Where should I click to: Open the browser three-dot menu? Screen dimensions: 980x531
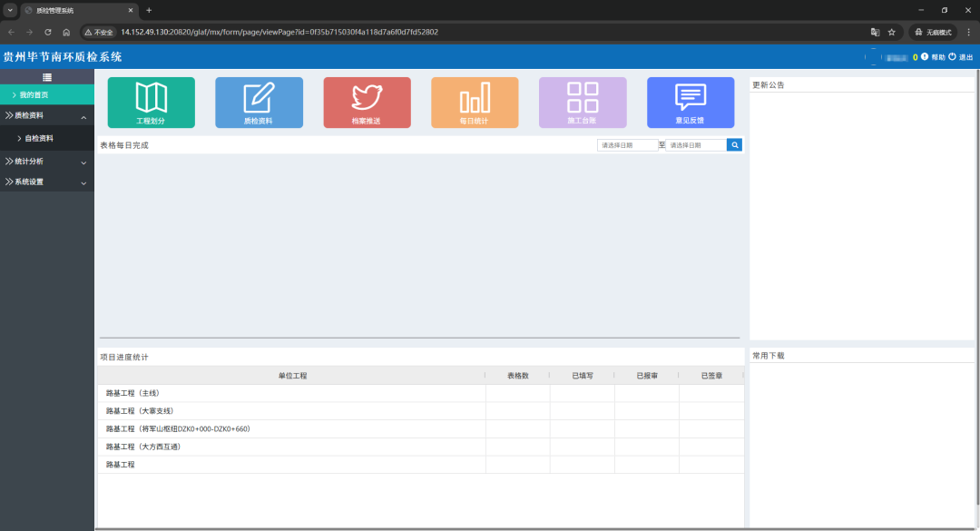(969, 32)
